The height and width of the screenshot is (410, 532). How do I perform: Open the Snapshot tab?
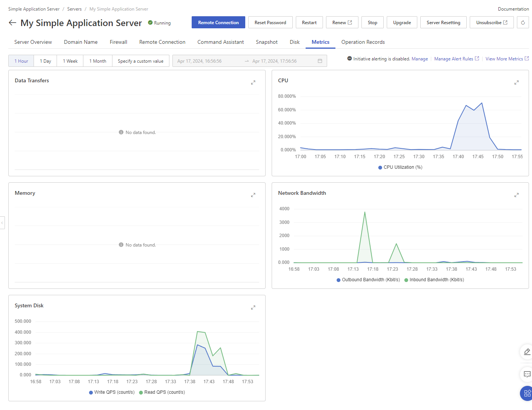(x=267, y=42)
